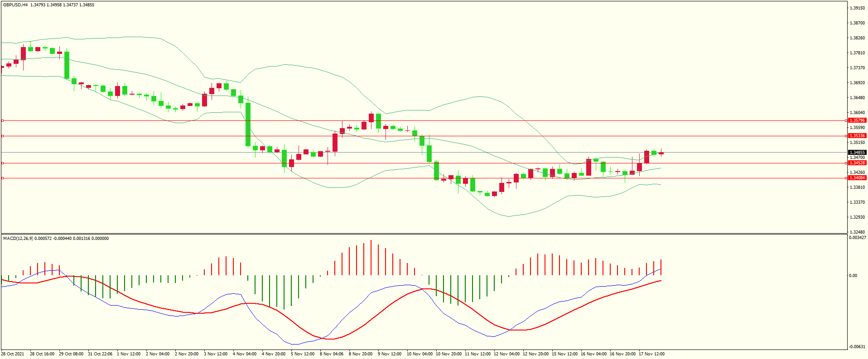
Task: Click the 28 Oct 2021 date label
Action: [x=13, y=354]
